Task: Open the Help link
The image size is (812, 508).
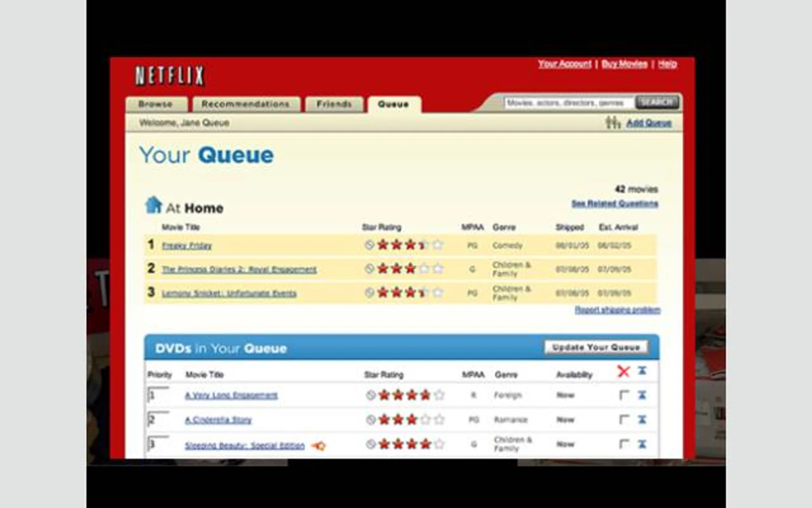Action: pos(667,64)
